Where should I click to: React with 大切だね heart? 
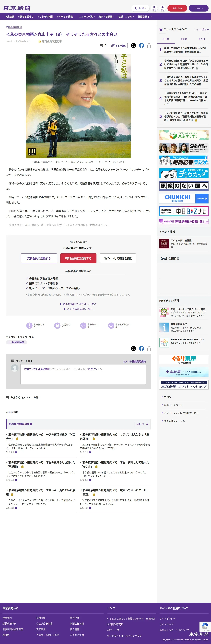click(x=62, y=325)
